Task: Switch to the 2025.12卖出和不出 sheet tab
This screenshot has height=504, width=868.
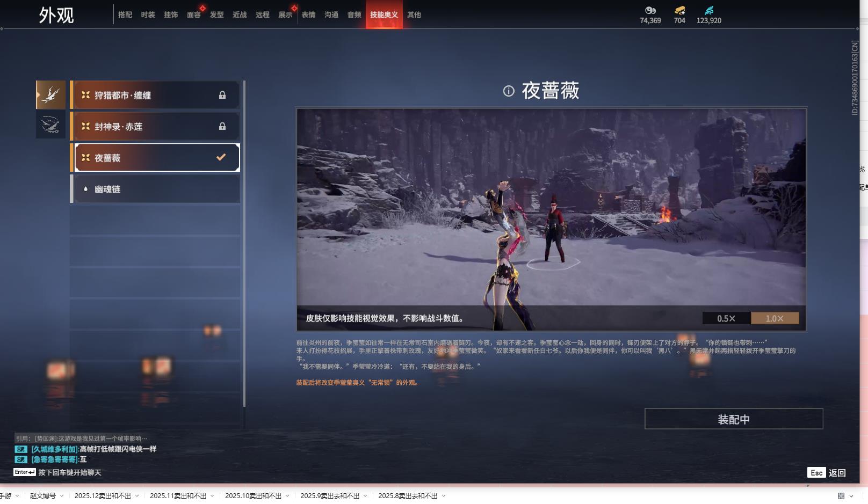Action: (103, 496)
